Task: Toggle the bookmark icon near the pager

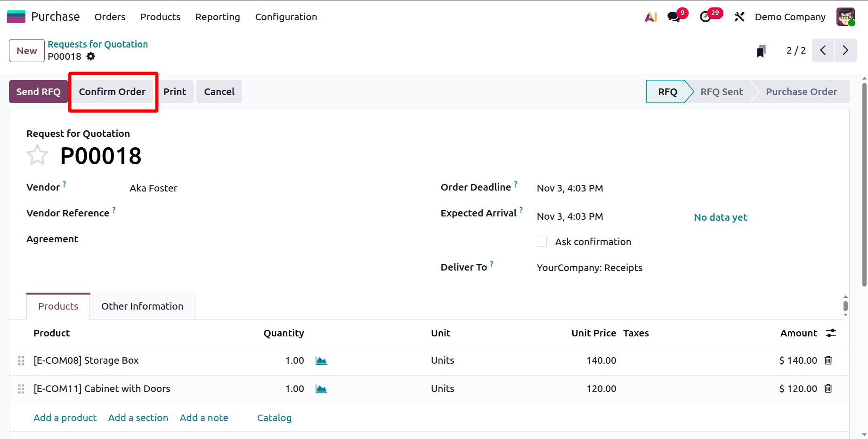Action: 761,50
